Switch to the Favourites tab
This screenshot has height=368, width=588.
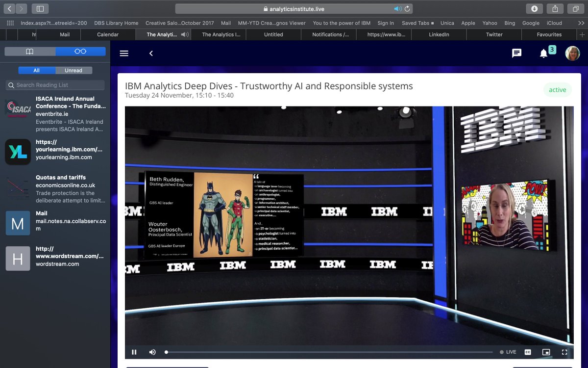point(549,34)
